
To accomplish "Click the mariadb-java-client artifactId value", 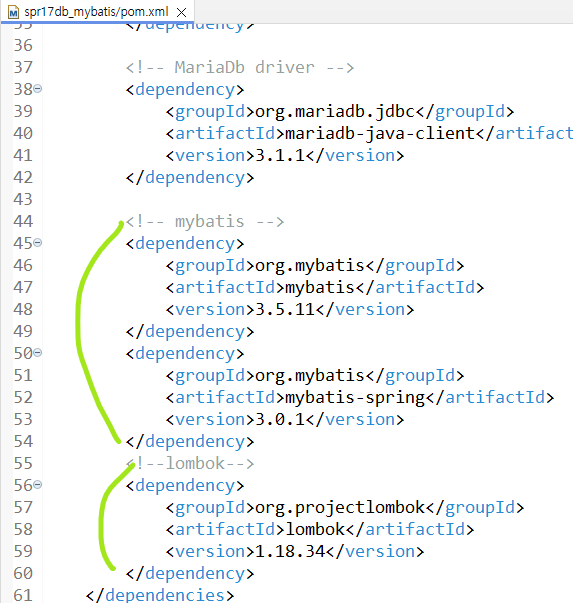I will 381,133.
